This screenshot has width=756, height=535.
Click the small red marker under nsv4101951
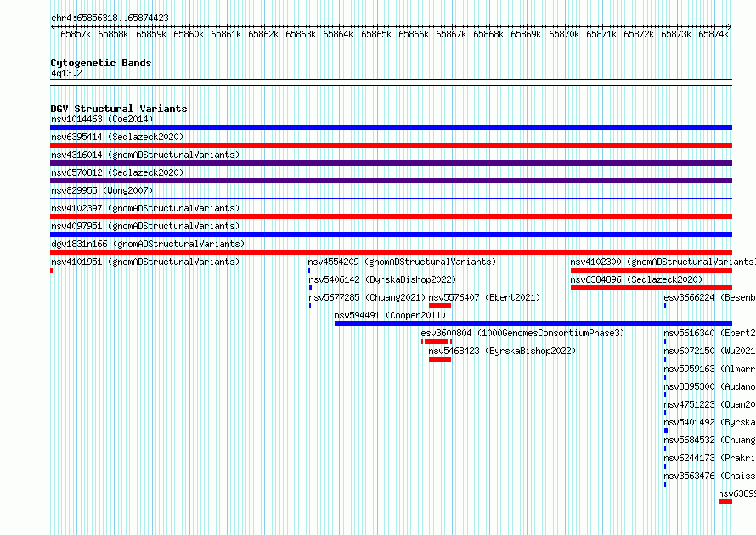pos(52,270)
